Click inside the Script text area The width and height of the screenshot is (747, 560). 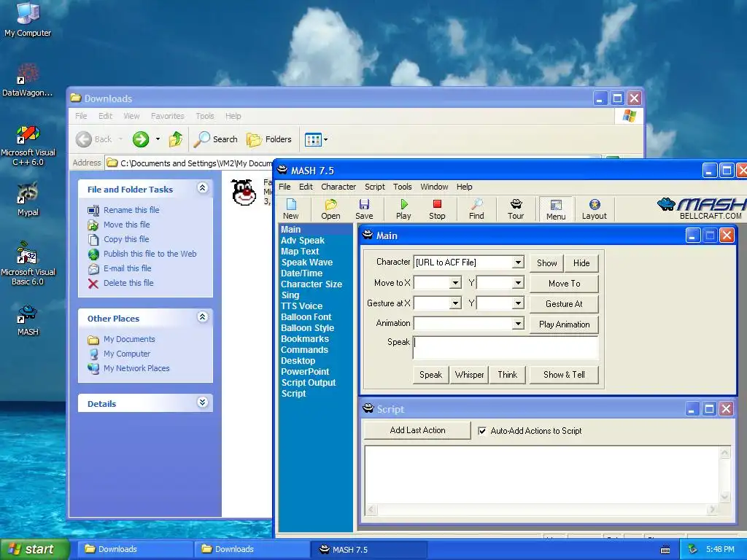tap(543, 475)
